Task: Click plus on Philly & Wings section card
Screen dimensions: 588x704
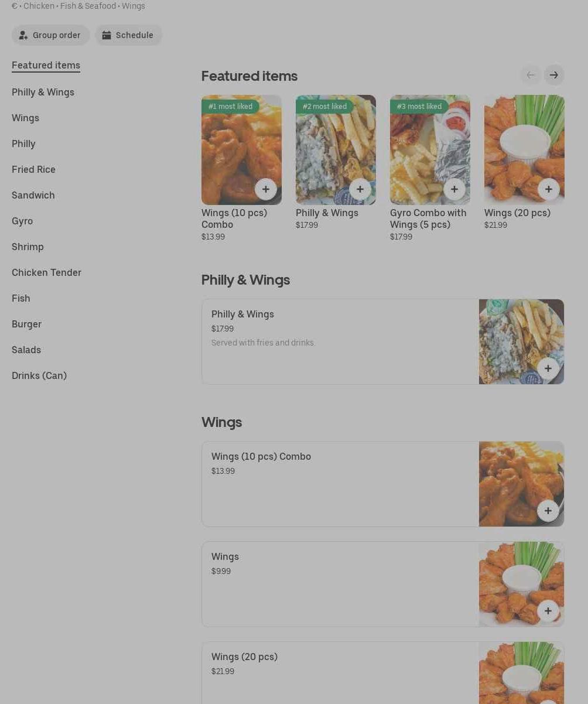Action: pos(548,368)
